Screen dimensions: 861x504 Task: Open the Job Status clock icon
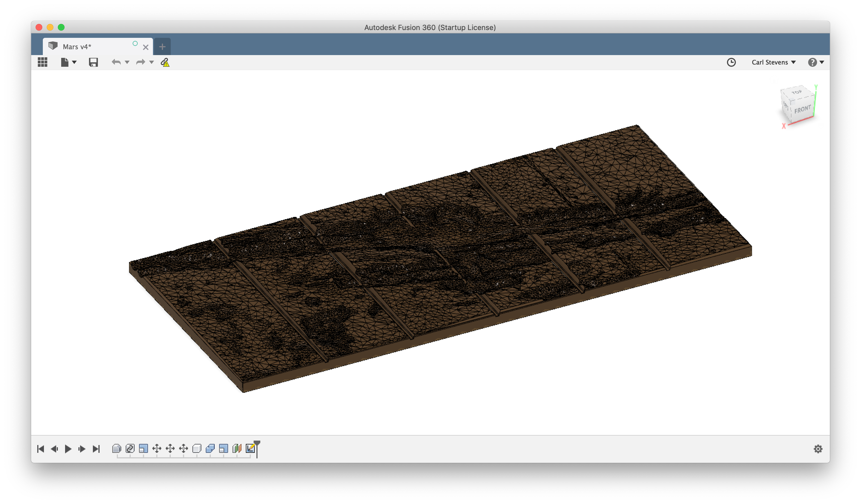tap(731, 62)
